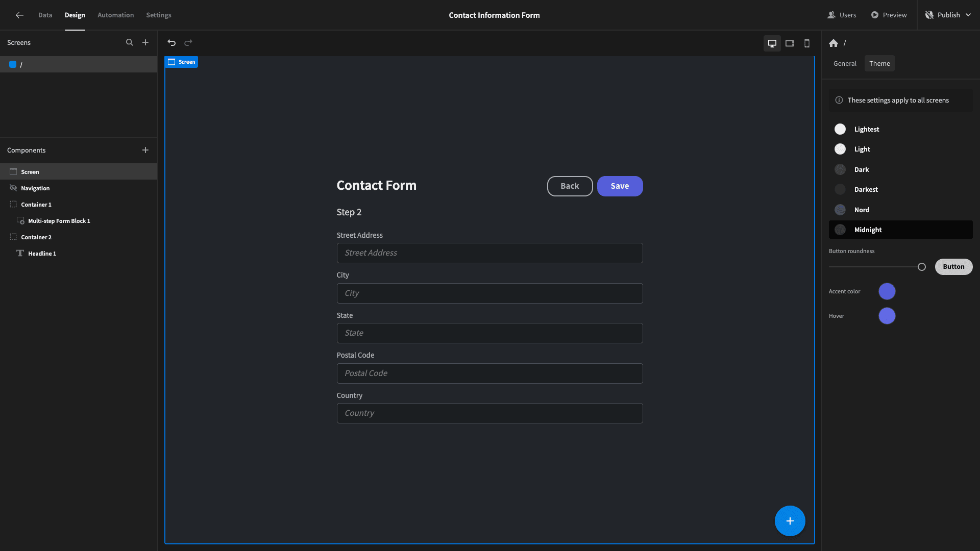Open the Users panel
This screenshot has width=980, height=551.
coord(842,15)
